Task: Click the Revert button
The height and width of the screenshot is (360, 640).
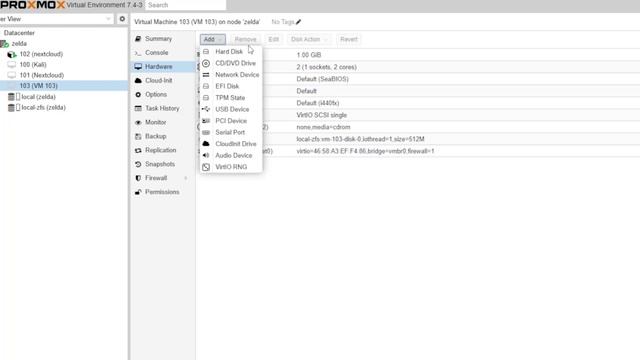Action: pyautogui.click(x=349, y=39)
